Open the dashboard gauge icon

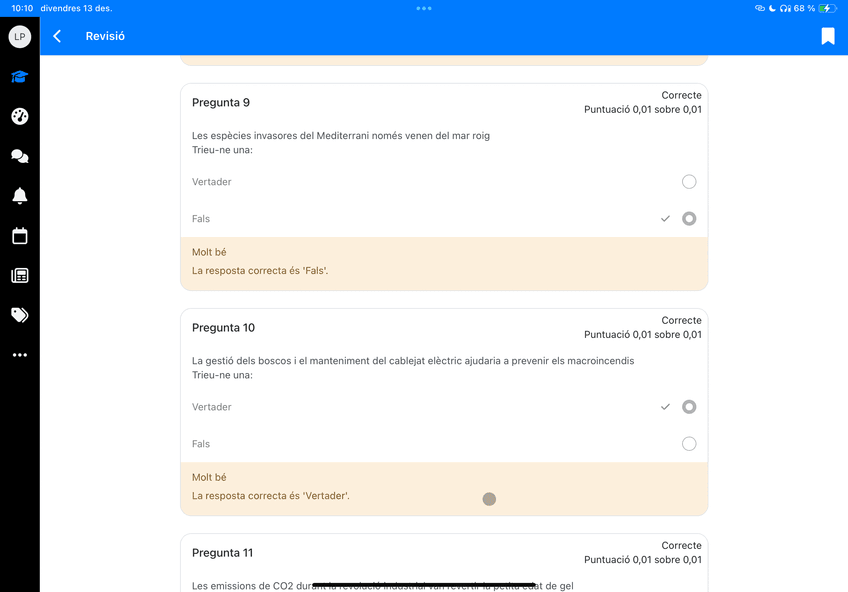(20, 117)
